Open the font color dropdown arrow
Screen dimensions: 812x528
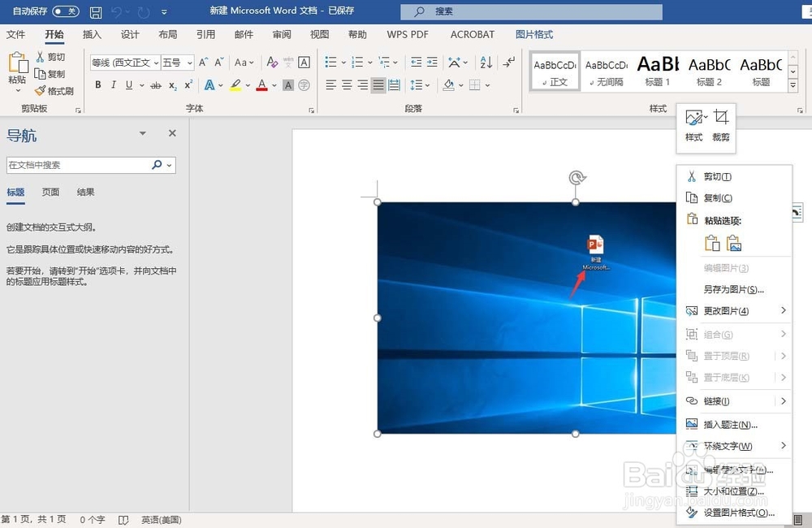click(274, 85)
